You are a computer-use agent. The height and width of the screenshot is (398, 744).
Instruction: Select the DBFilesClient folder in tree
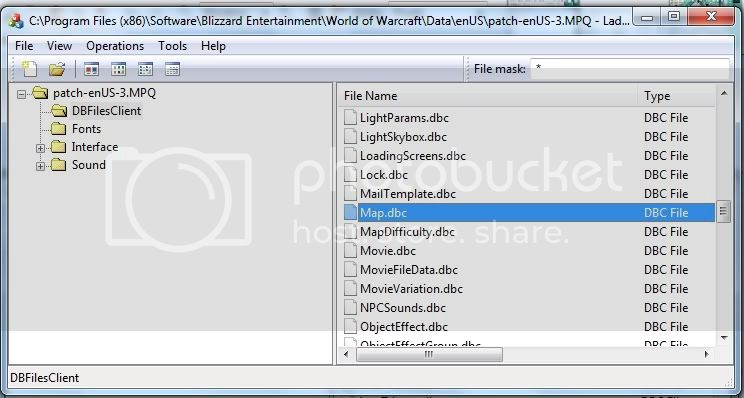[106, 111]
